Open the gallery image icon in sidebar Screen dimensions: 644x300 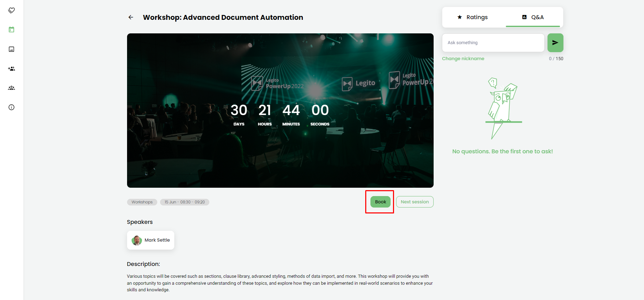(x=11, y=49)
